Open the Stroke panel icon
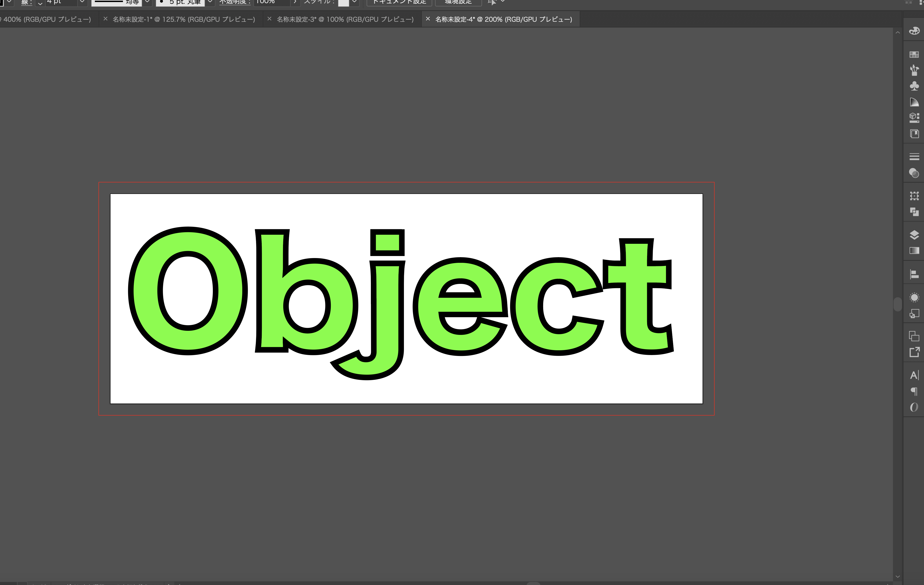 914,157
